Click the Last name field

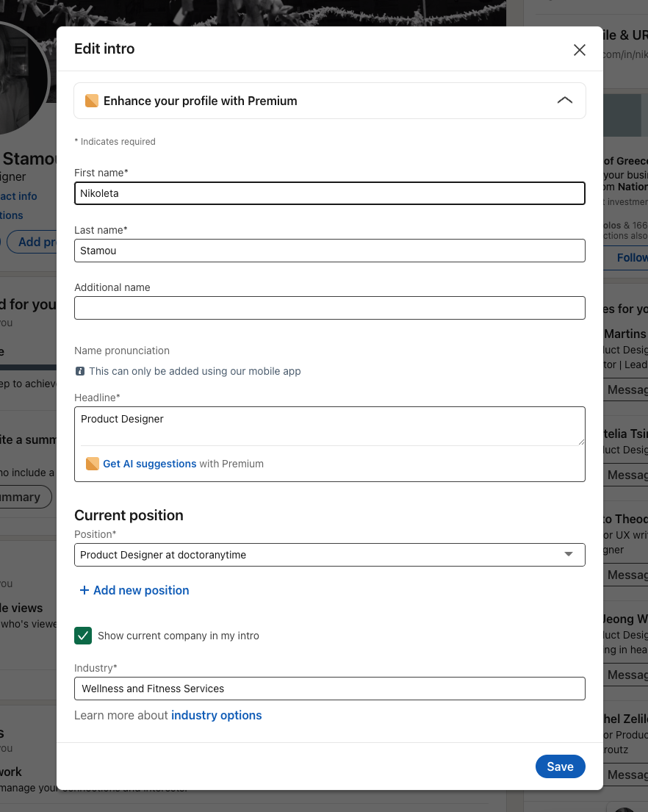coord(329,251)
